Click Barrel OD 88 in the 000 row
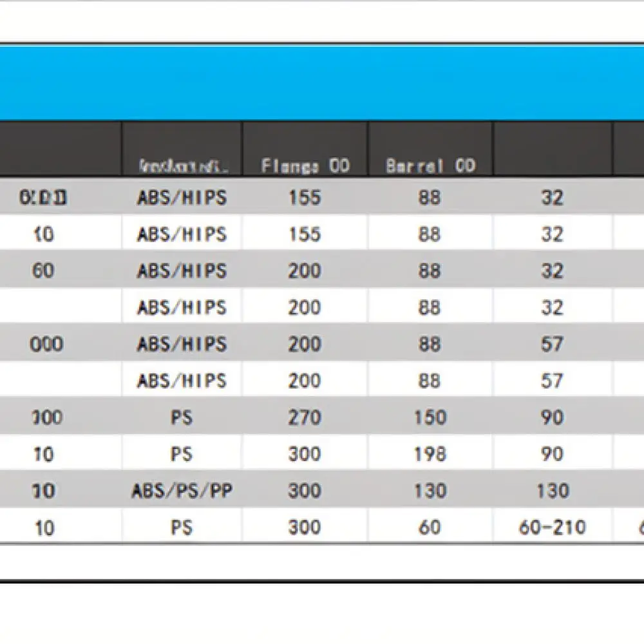This screenshot has width=644, height=644. click(430, 344)
